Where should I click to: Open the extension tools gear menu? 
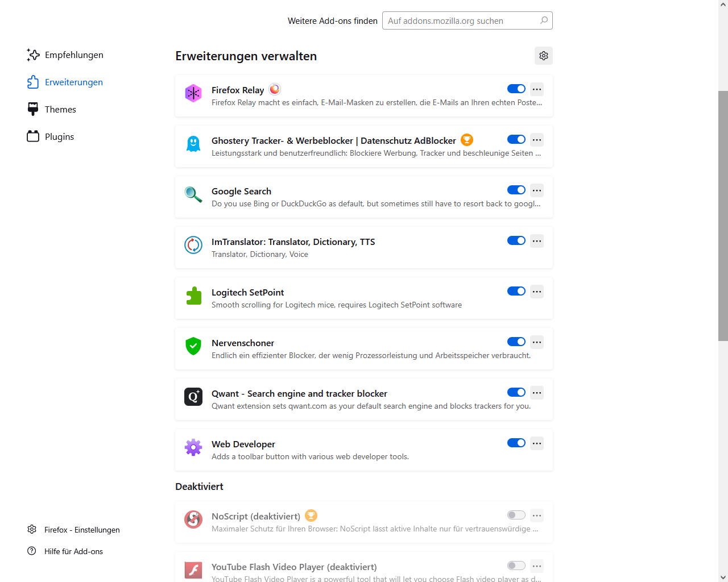pos(544,56)
